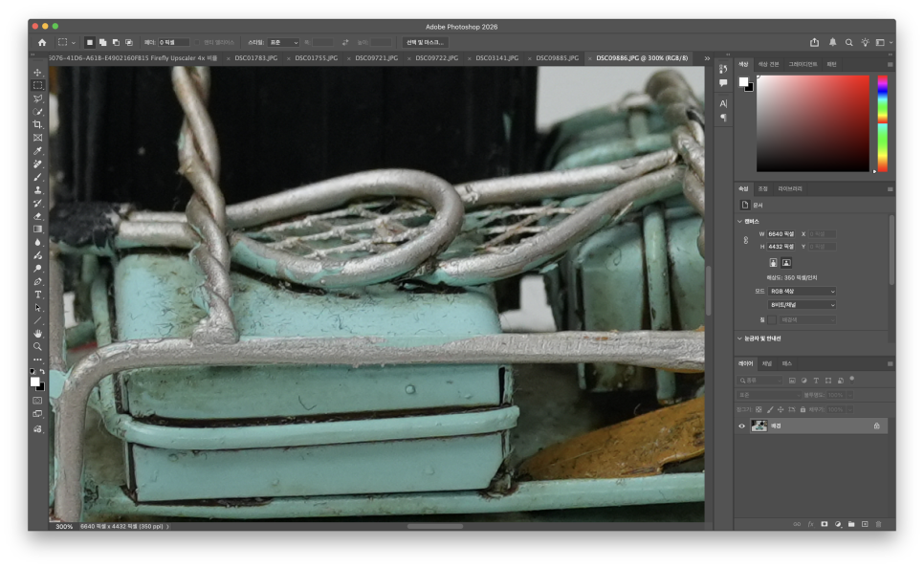The image size is (924, 568).
Task: Click the Home icon in the options bar
Action: 42,42
